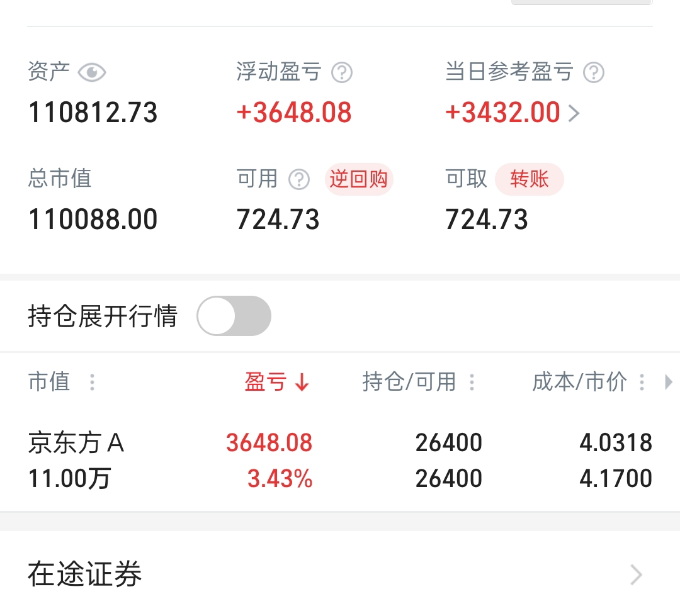Open the 在途证券 section

click(x=340, y=573)
